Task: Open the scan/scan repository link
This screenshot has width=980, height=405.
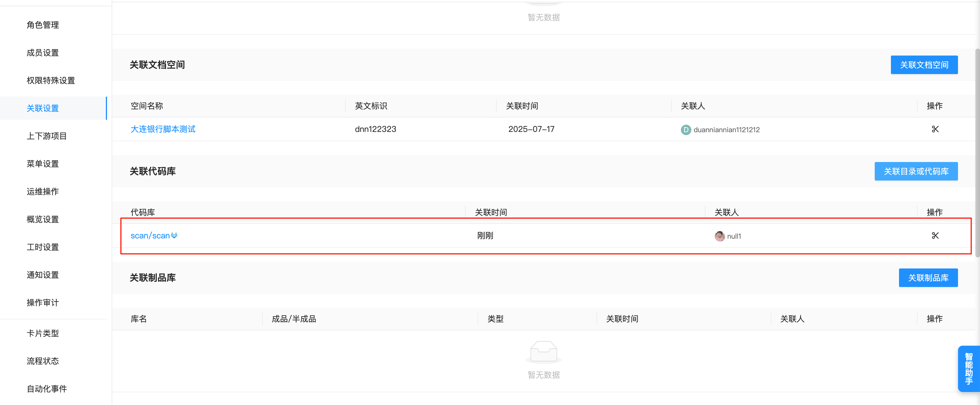Action: 150,235
